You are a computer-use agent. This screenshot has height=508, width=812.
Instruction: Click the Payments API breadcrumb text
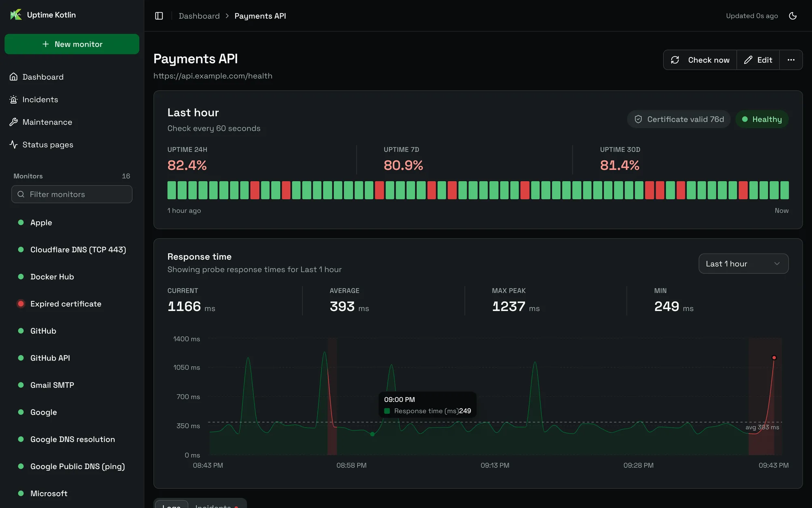tap(260, 16)
